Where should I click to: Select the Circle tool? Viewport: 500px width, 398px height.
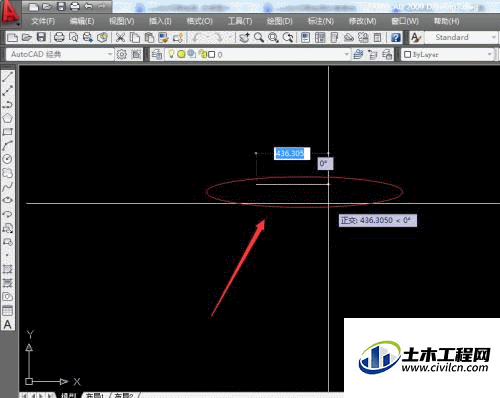click(x=8, y=159)
